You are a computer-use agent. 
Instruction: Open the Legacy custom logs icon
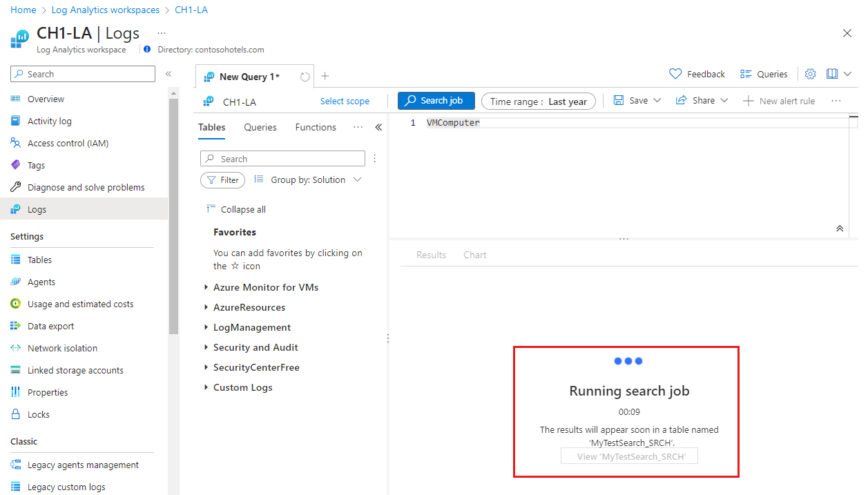(x=15, y=487)
